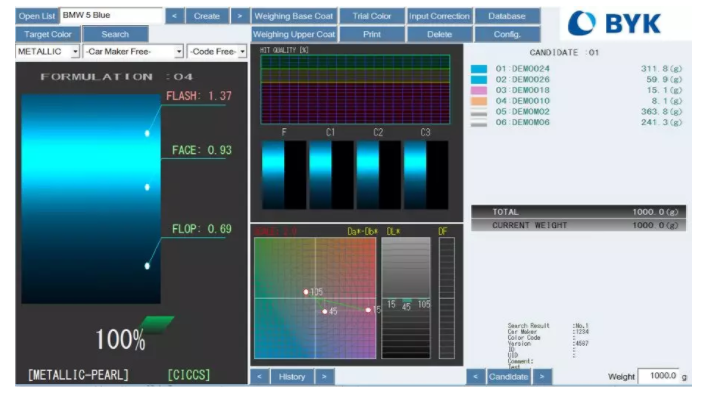Click the FORMULATION :04 title

coord(117,77)
